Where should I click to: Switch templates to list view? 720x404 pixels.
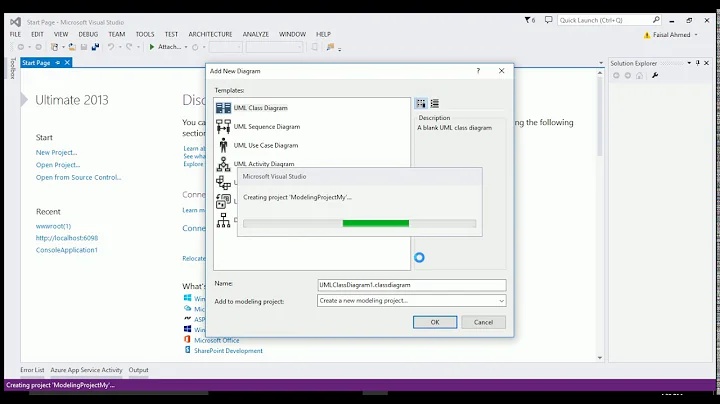click(434, 103)
